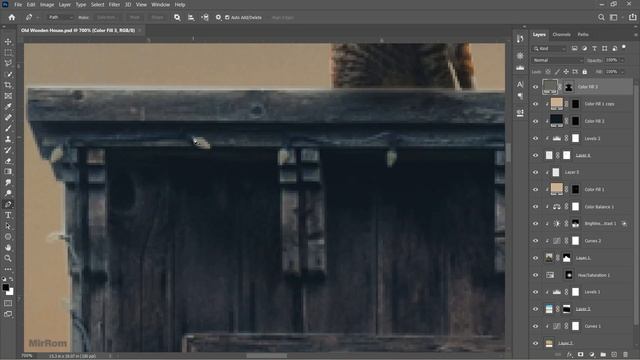This screenshot has height=360, width=640.
Task: Click the Color Fill 1 copy color thumbnail
Action: pyautogui.click(x=556, y=103)
